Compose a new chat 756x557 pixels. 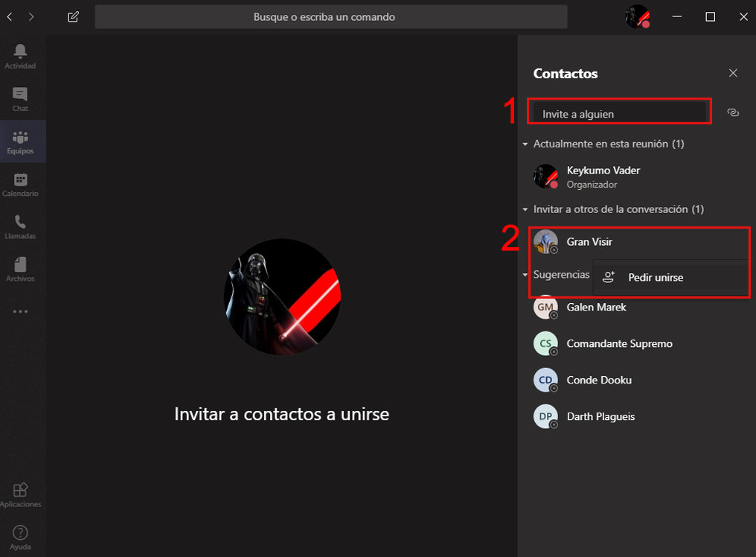click(x=72, y=16)
